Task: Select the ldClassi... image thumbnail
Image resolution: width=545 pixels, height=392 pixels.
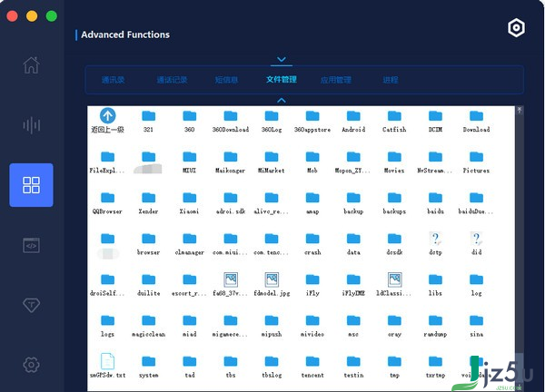Action: pos(394,284)
